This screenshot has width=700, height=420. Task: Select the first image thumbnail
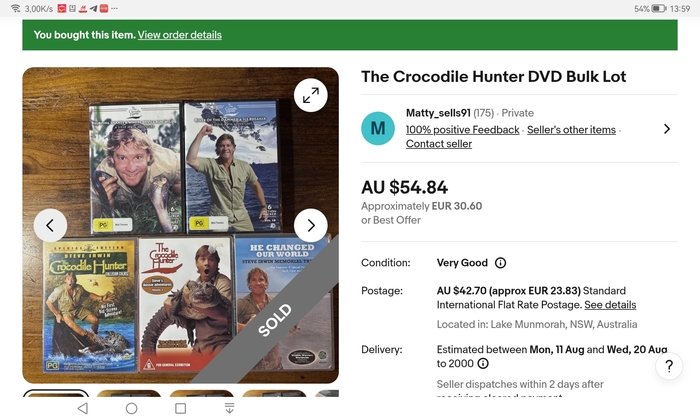point(56,393)
